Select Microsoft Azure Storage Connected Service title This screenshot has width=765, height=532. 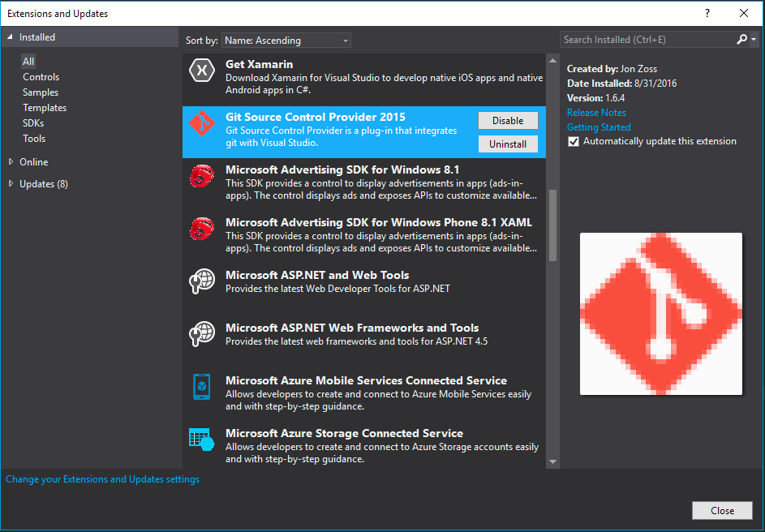click(x=344, y=433)
